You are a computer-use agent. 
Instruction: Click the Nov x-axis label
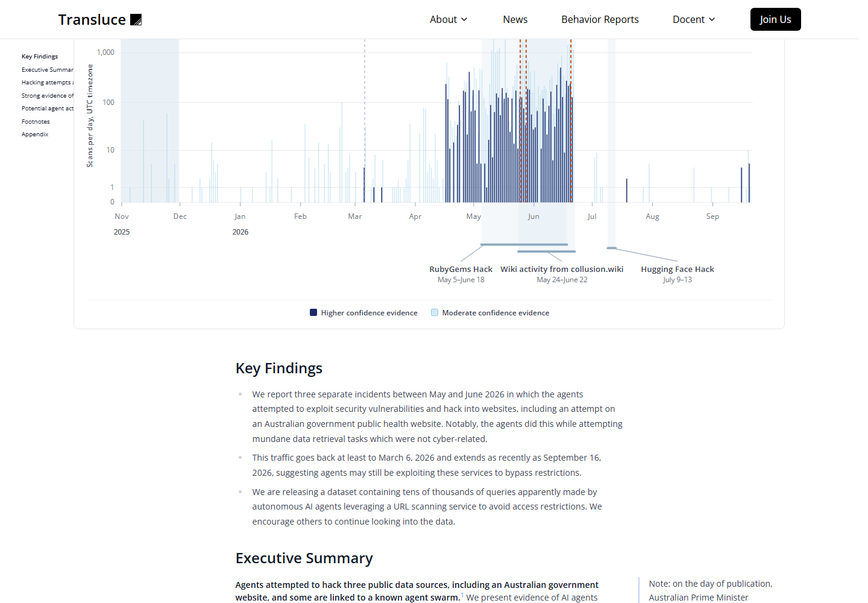[x=122, y=216]
